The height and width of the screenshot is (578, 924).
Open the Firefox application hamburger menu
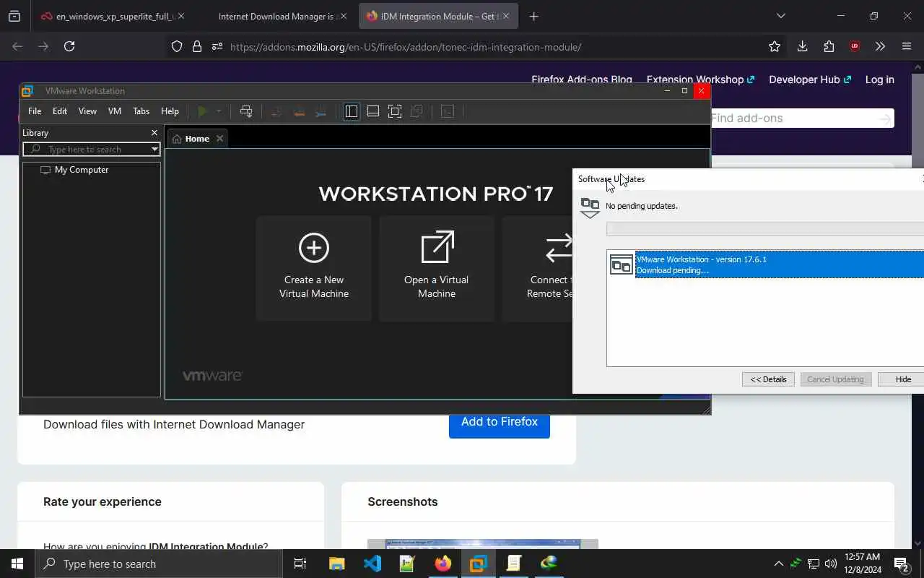coord(907,46)
